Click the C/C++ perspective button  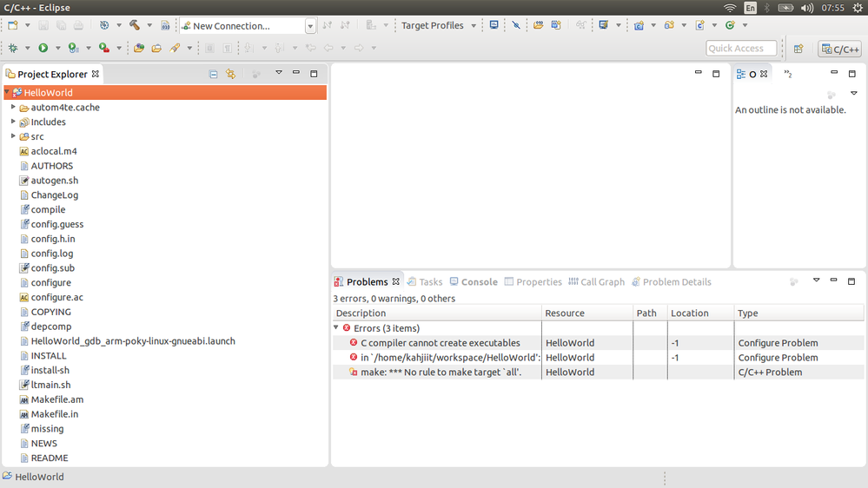(840, 49)
